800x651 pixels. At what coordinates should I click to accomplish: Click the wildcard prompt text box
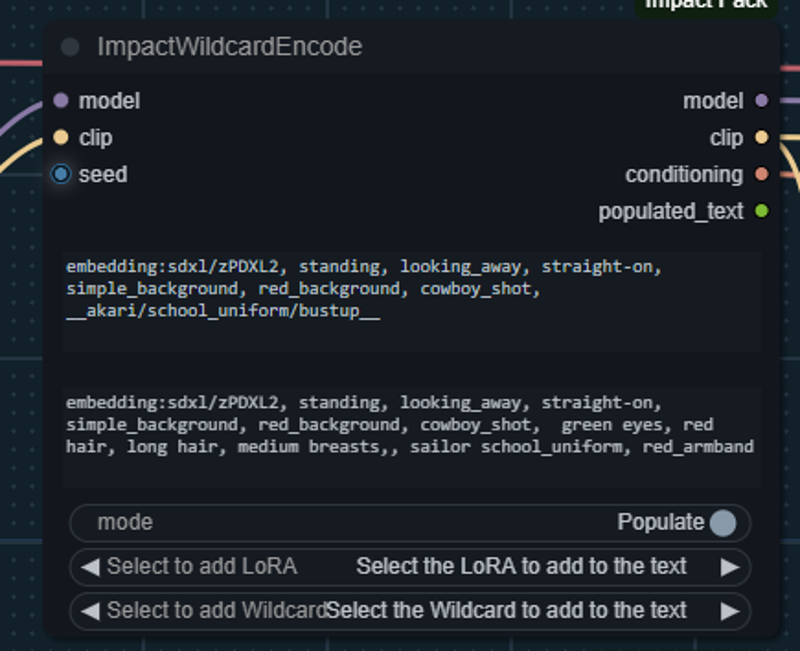412,301
